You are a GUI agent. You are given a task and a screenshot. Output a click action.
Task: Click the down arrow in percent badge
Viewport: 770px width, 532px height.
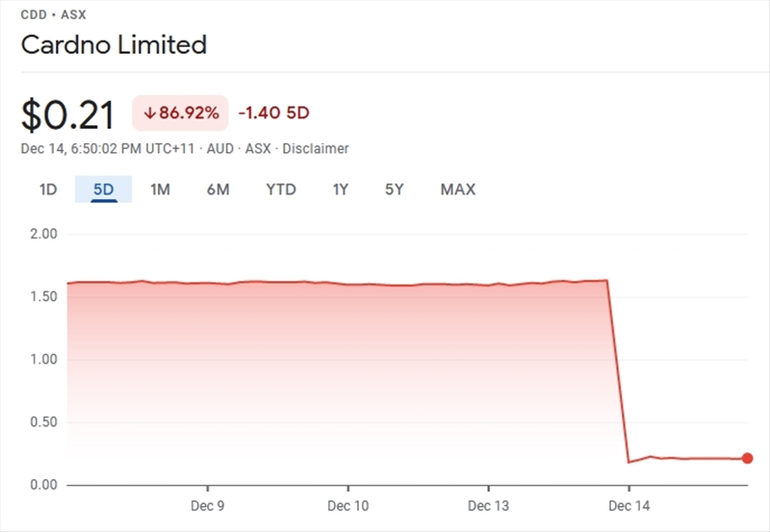pyautogui.click(x=149, y=113)
